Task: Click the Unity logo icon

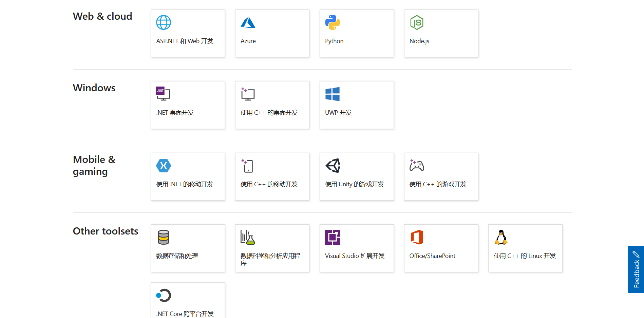Action: tap(333, 166)
